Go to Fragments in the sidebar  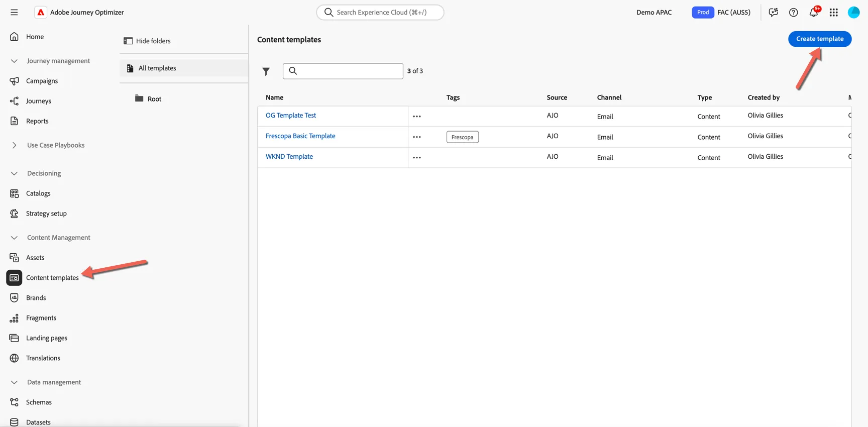(x=41, y=318)
